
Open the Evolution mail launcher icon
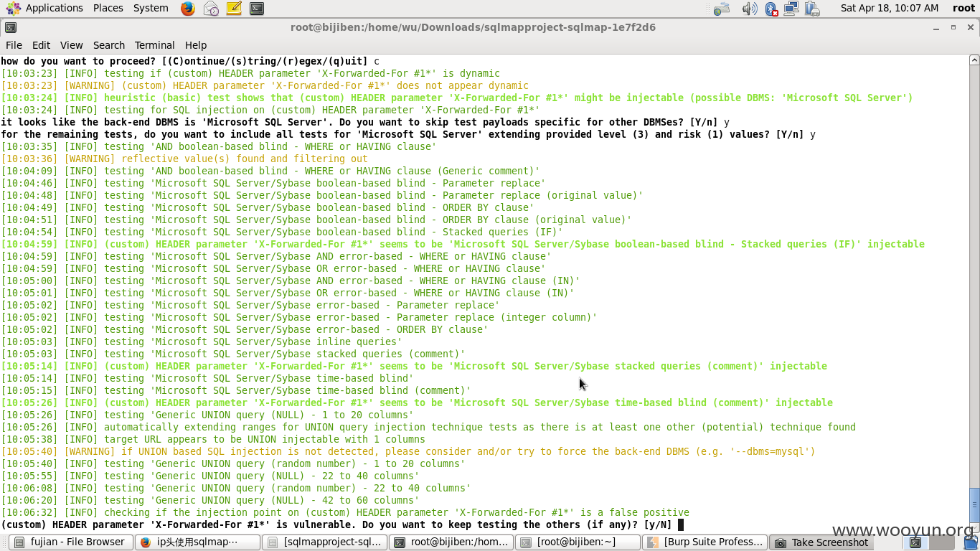(211, 9)
